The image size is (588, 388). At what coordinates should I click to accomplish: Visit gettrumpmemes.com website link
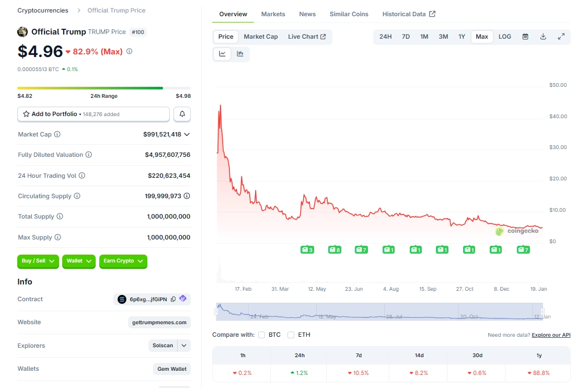[x=159, y=322]
